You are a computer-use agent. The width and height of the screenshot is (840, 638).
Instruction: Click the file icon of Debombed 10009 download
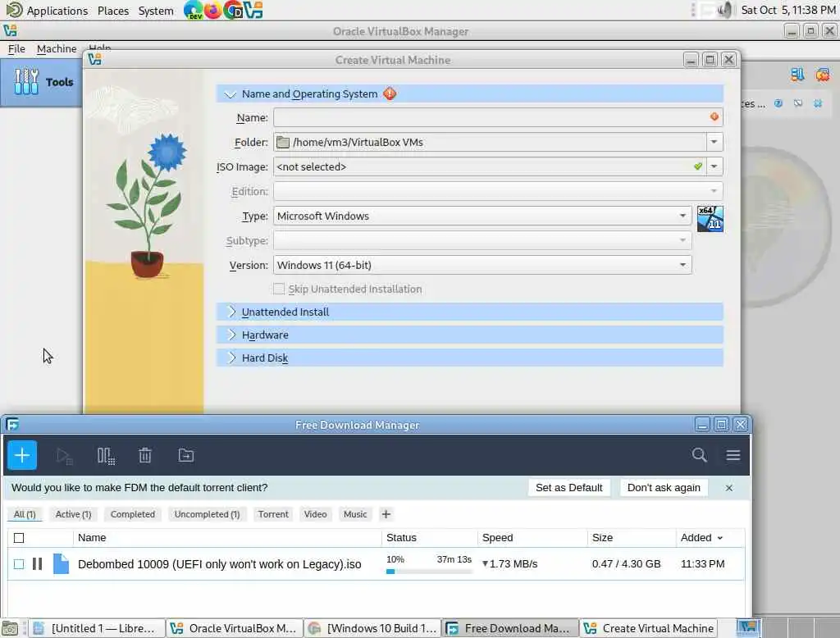[61, 563]
